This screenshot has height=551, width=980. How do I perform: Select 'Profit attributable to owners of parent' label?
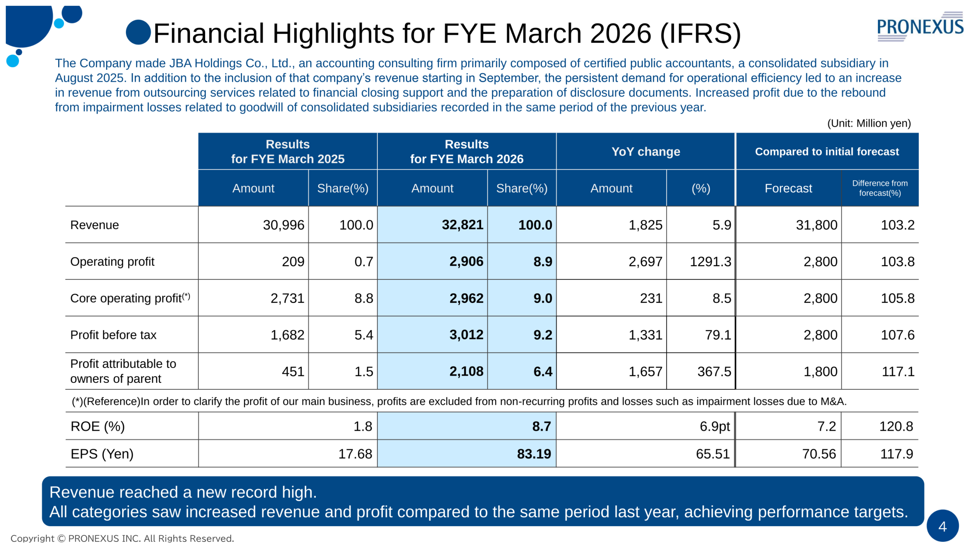coord(123,371)
